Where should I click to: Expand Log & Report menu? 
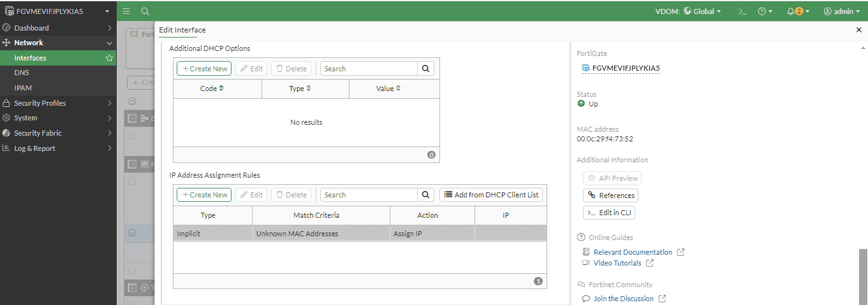(x=58, y=148)
